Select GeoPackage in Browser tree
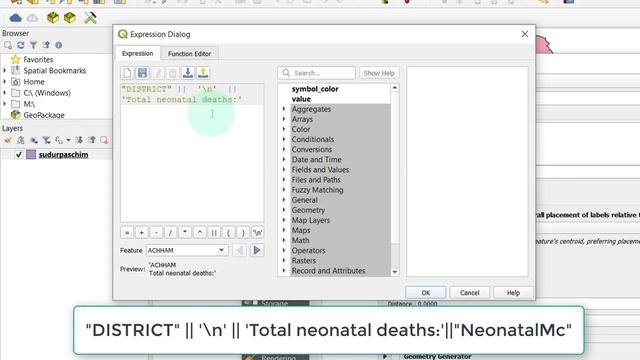The image size is (640, 360). point(38,115)
